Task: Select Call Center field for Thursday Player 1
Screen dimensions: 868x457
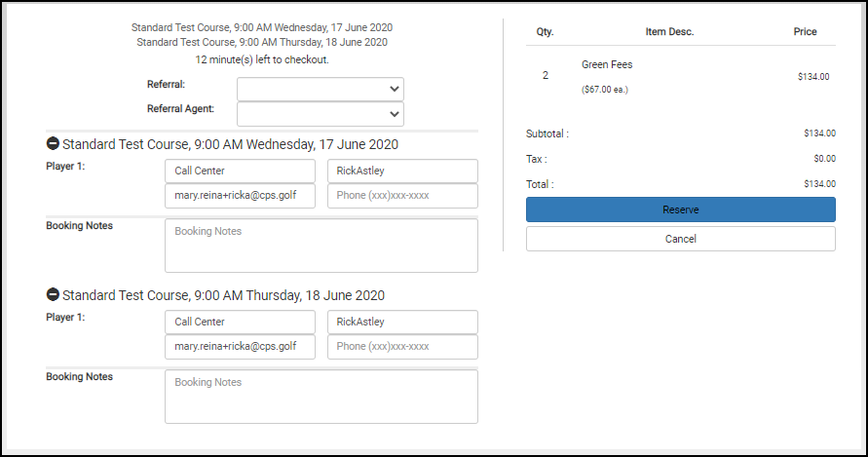Action: 240,322
